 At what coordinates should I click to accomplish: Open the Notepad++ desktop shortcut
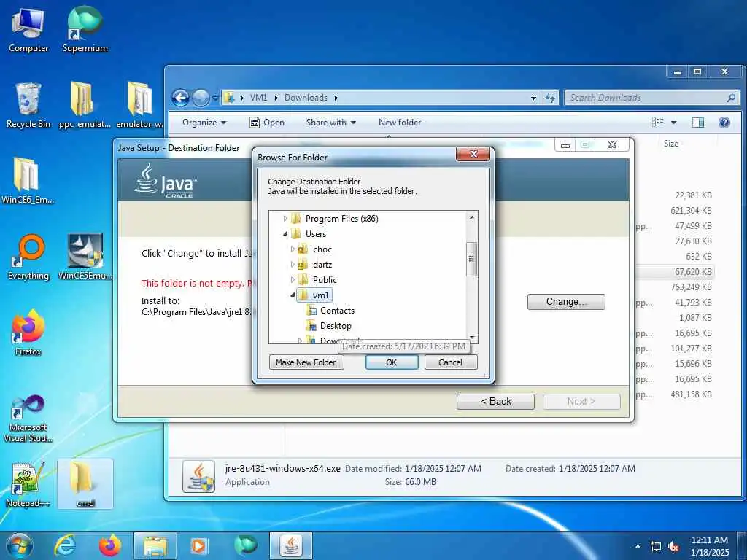(28, 484)
